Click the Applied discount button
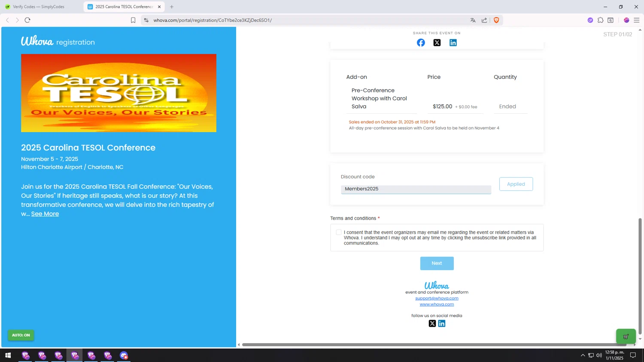The height and width of the screenshot is (362, 644). pyautogui.click(x=516, y=184)
